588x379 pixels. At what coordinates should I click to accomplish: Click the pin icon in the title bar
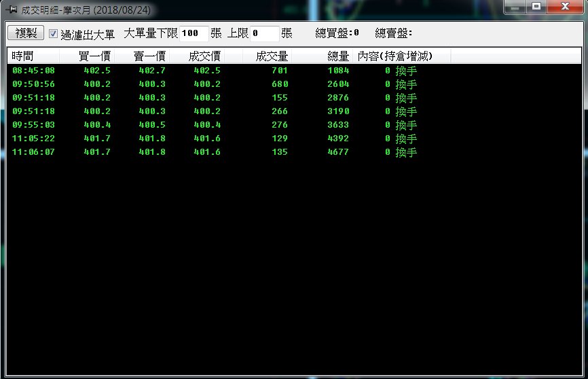12,10
